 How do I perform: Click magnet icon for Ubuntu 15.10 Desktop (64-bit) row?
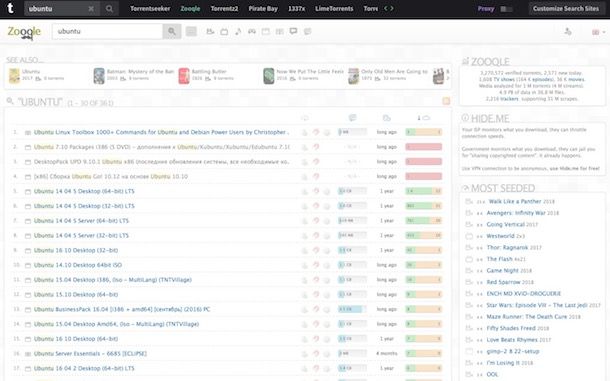[316, 295]
